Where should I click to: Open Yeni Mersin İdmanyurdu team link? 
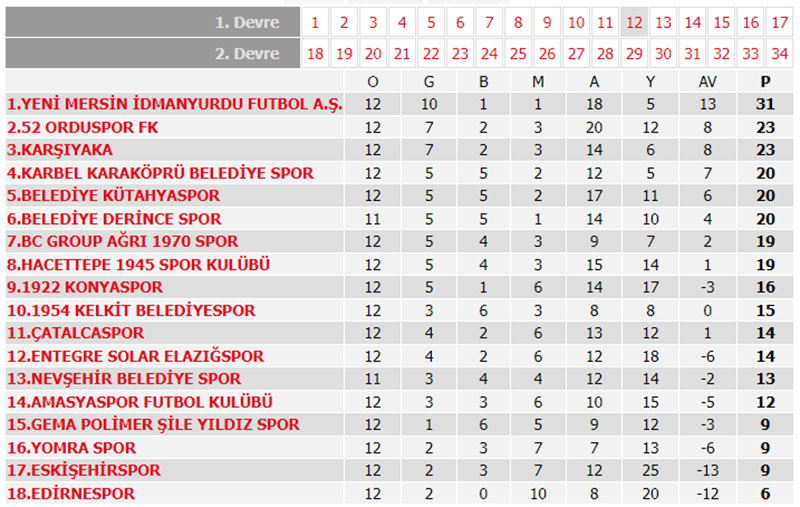pos(174,104)
